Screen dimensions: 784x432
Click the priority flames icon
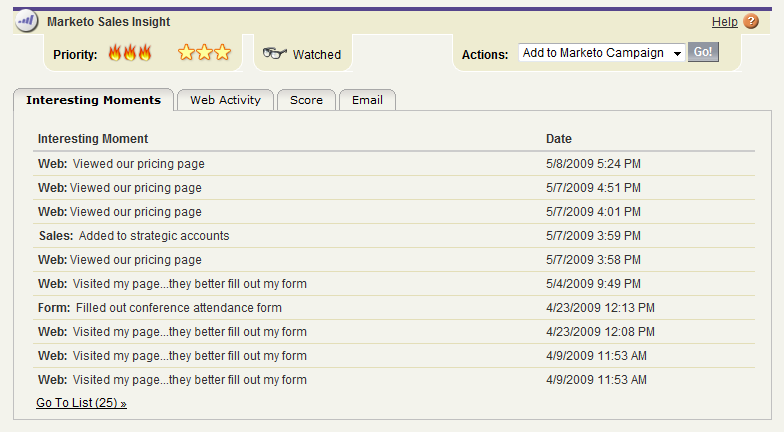(129, 54)
